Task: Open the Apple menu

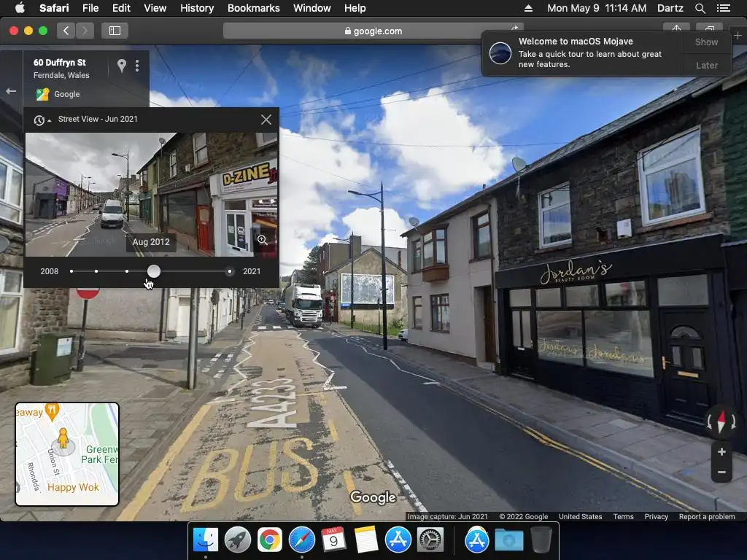Action: tap(20, 8)
